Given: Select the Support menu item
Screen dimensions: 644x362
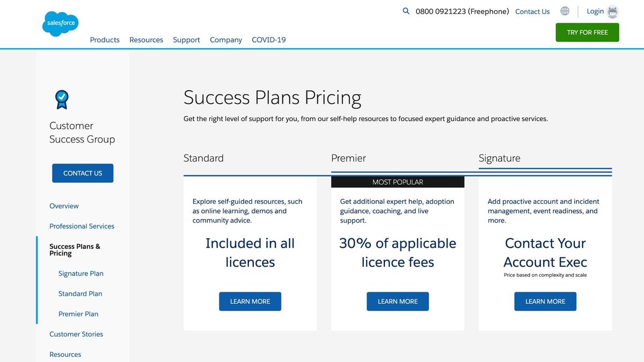Looking at the screenshot, I should (x=186, y=40).
